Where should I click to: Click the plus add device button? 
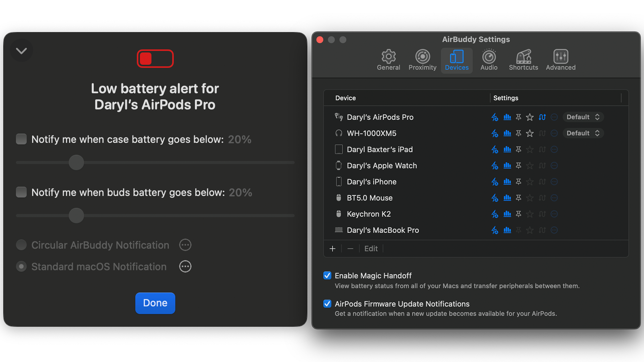coord(332,249)
